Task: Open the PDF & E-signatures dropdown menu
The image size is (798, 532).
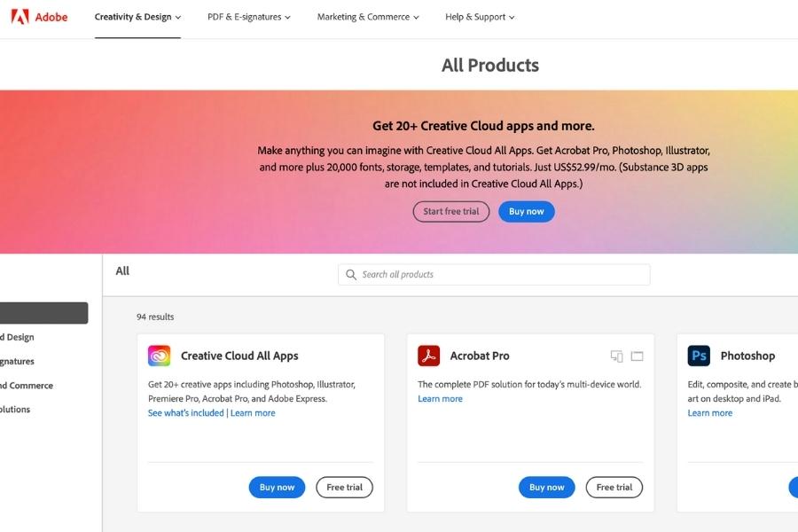Action: pos(248,16)
